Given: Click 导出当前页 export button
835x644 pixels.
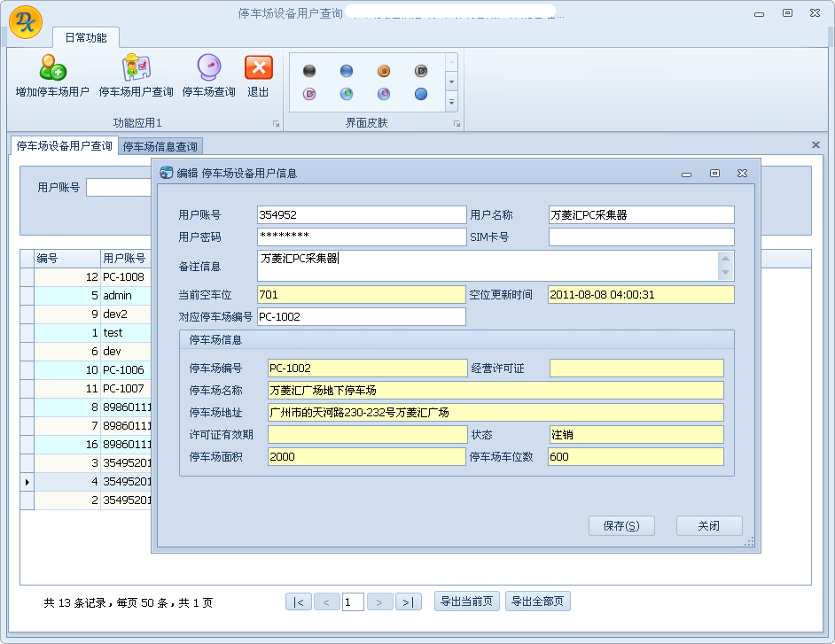Looking at the screenshot, I should coord(466,601).
